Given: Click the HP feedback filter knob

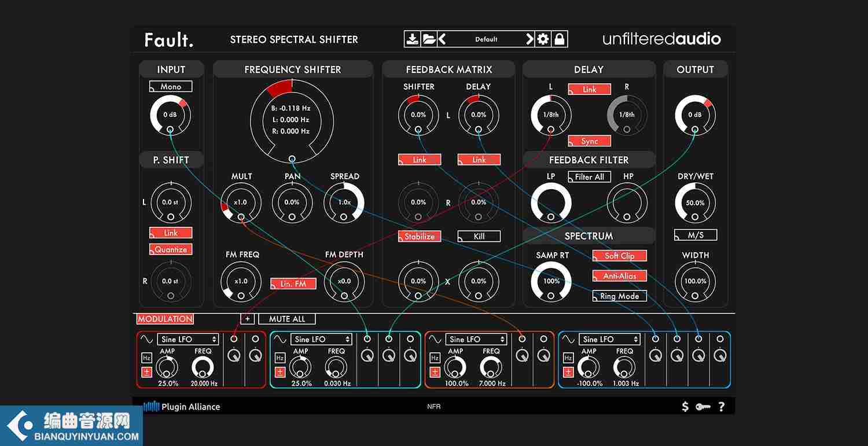Looking at the screenshot, I should (x=627, y=203).
